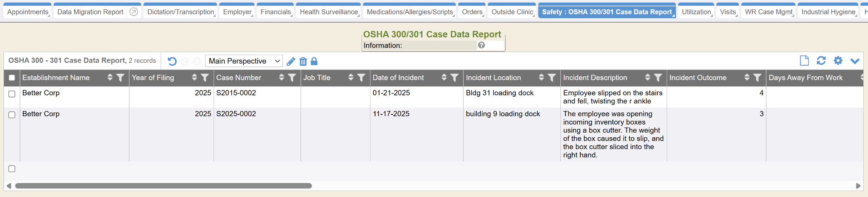868x197 pixels.
Task: Open the Main Perspective dropdown
Action: coord(244,61)
